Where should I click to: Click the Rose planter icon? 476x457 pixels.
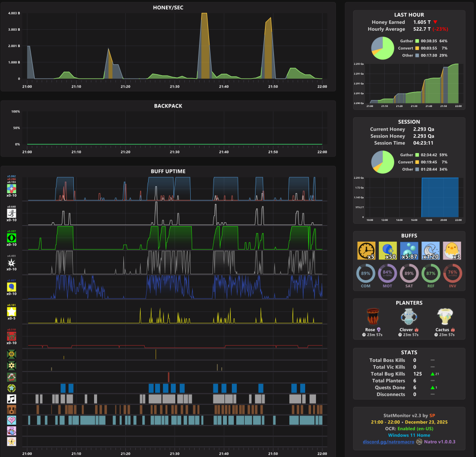(373, 317)
